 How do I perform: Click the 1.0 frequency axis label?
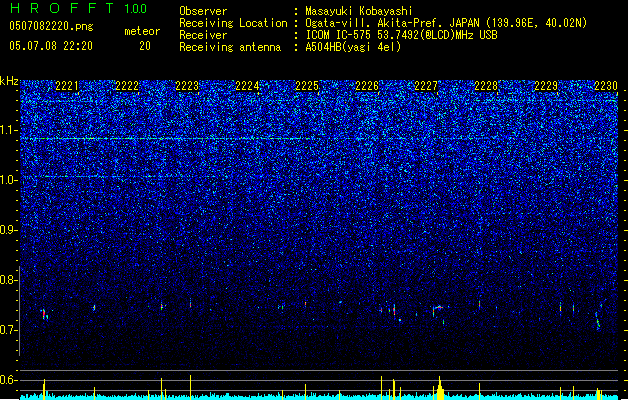click(8, 180)
